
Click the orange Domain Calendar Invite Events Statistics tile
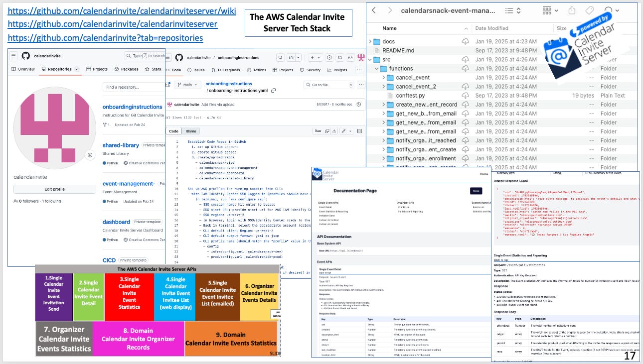click(231, 339)
